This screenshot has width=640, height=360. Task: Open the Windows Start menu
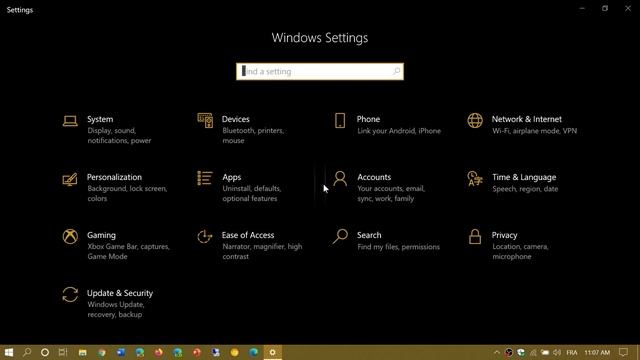click(9, 352)
